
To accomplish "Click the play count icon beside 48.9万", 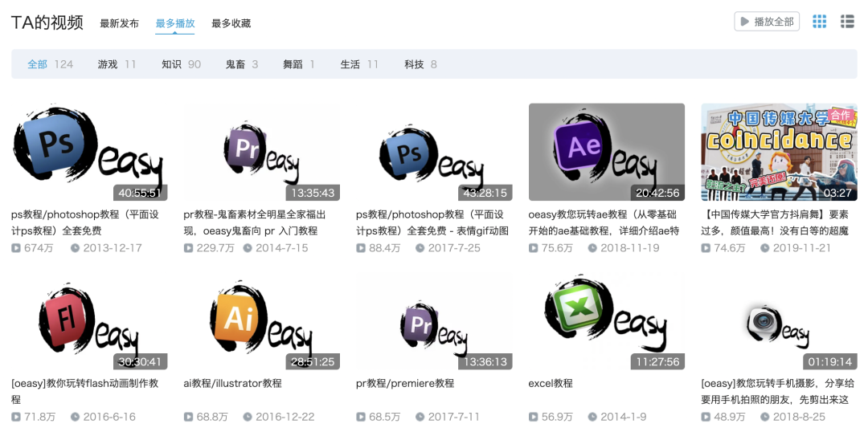I will (706, 417).
